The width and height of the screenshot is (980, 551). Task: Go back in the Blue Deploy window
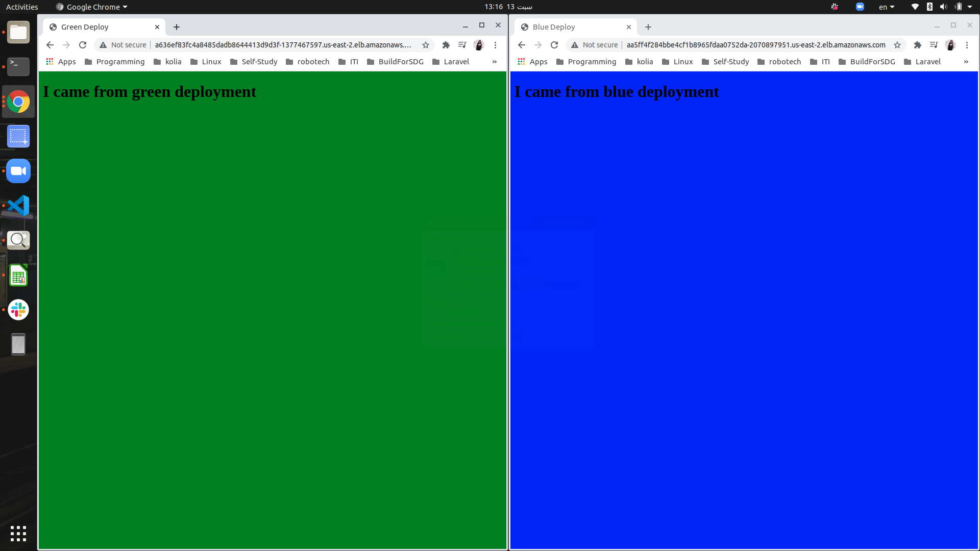[x=521, y=45]
